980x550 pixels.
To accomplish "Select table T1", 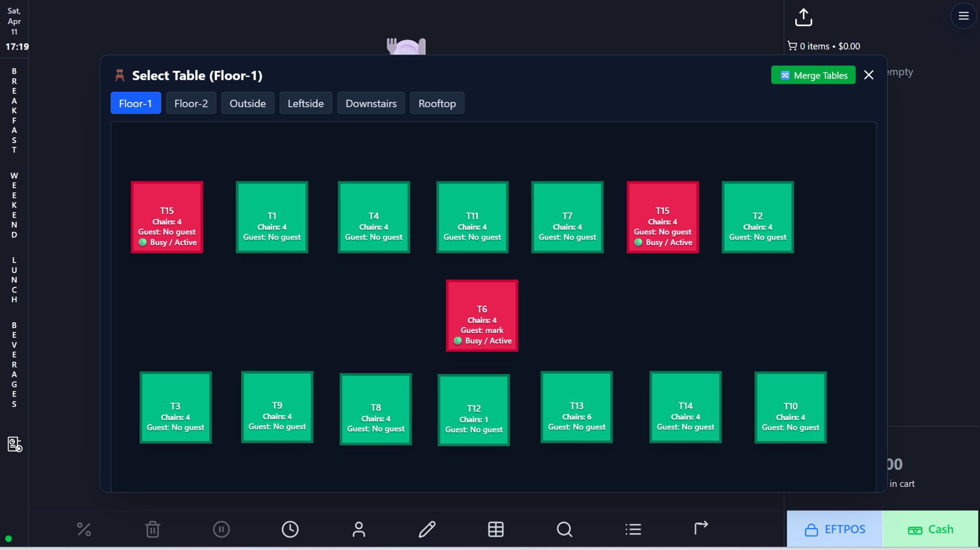I will pos(272,217).
